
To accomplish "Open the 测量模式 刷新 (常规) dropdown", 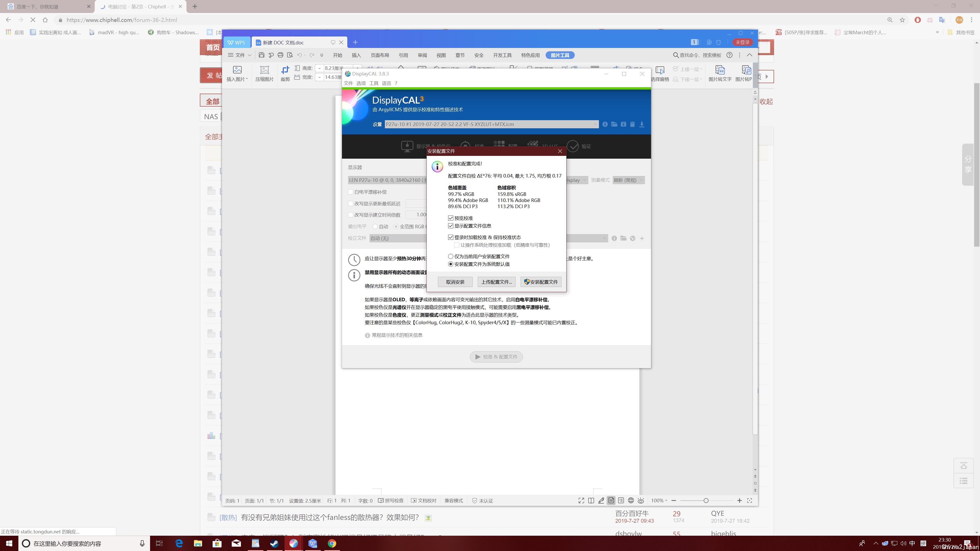I will [629, 180].
